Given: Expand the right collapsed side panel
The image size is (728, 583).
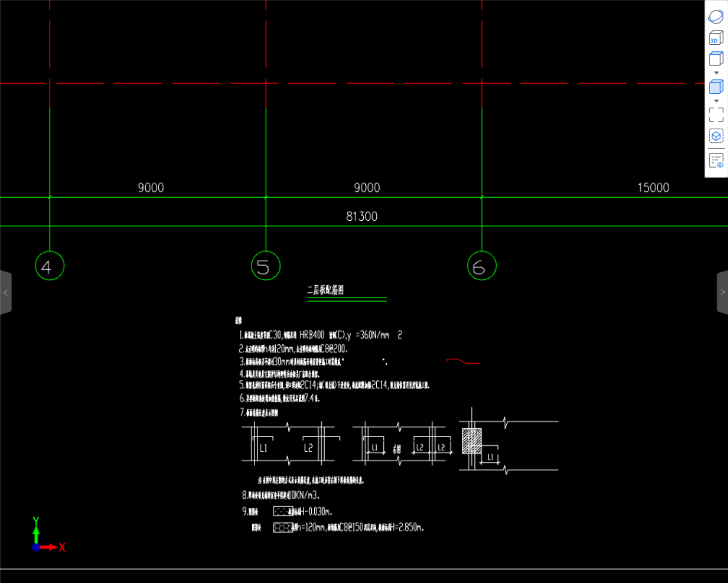Looking at the screenshot, I should (722, 292).
